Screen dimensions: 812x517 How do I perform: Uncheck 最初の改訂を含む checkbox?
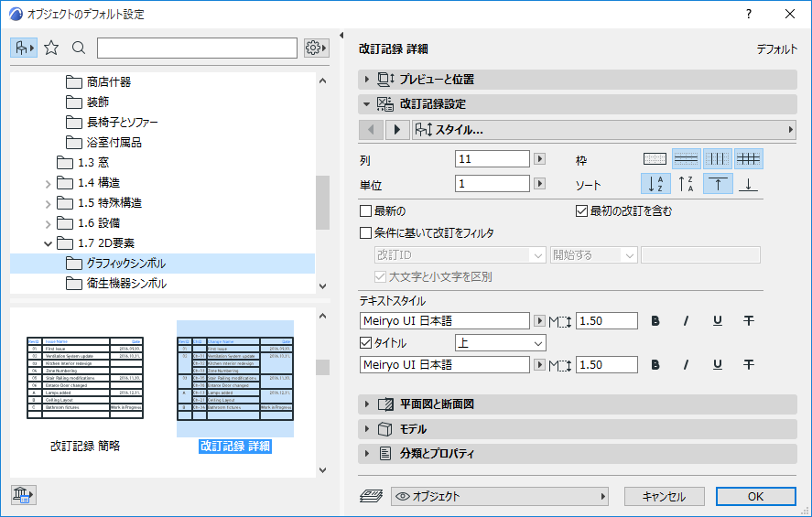pos(581,211)
